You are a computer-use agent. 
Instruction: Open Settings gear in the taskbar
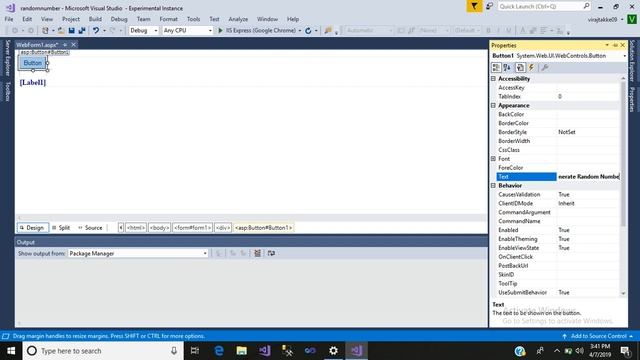pos(333,351)
